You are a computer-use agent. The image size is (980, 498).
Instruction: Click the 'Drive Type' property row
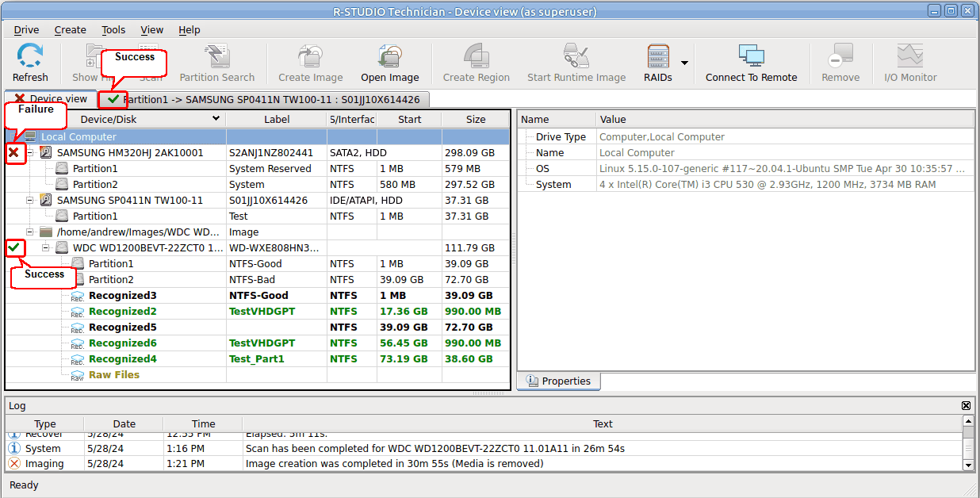pyautogui.click(x=745, y=137)
